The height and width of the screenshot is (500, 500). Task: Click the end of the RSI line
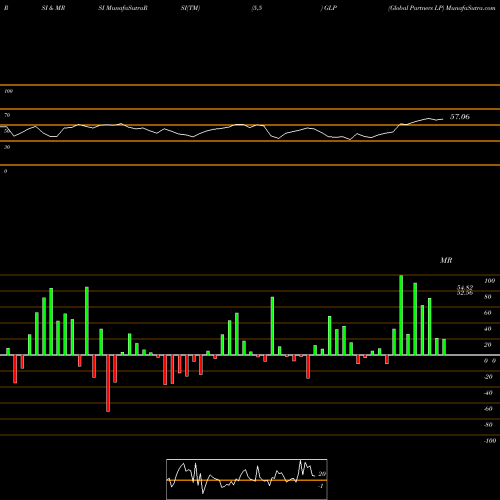[x=443, y=119]
